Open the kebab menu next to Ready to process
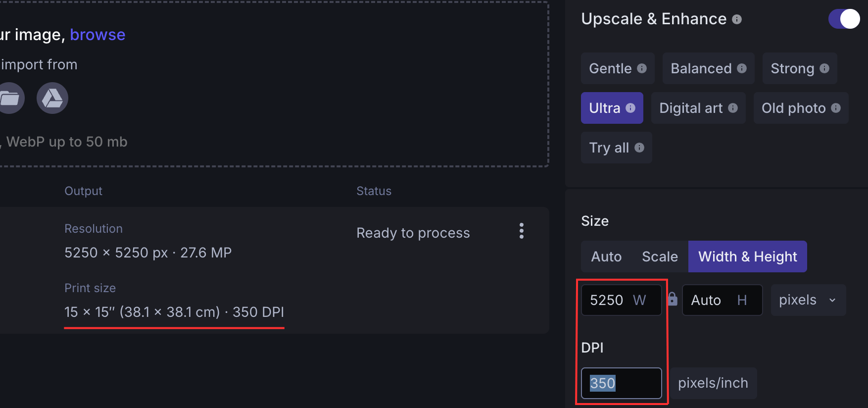868x408 pixels. pos(521,231)
